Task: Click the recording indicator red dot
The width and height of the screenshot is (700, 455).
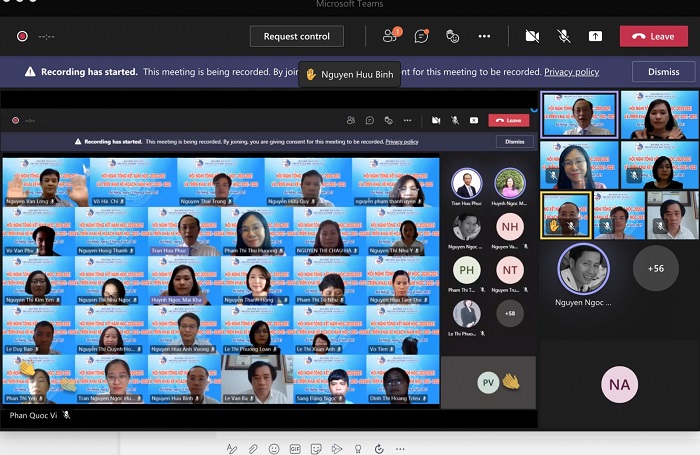Action: [x=22, y=37]
